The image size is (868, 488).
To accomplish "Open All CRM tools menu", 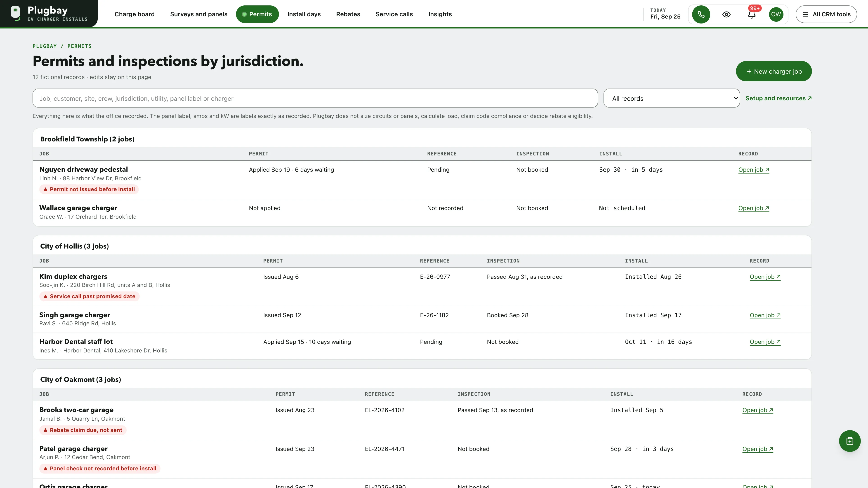I will pyautogui.click(x=826, y=14).
